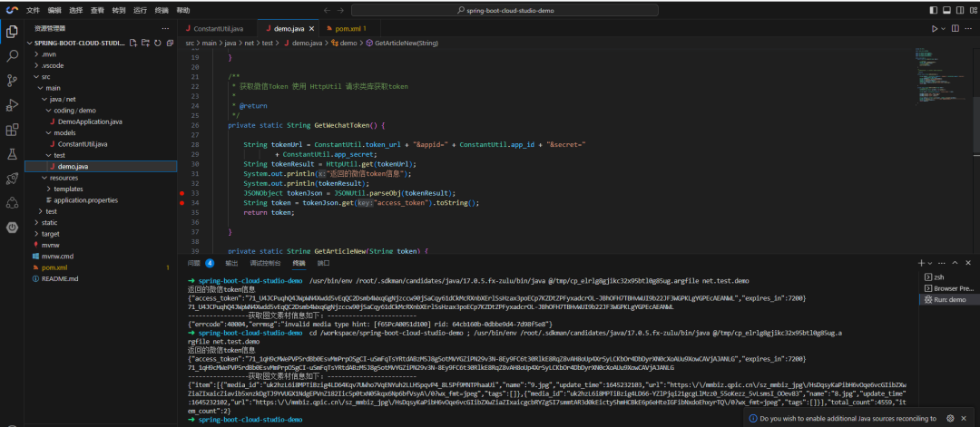Click the Cloud Studio logo icon
Screen dimensions: 980x427
point(11,10)
